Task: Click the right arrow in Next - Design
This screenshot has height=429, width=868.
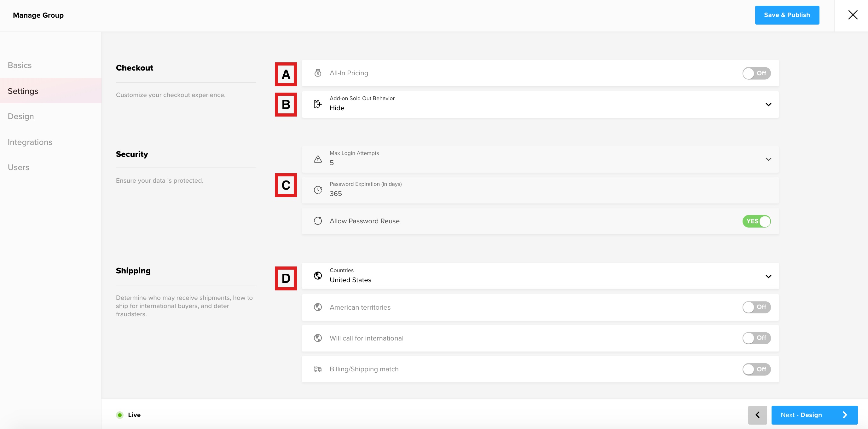Action: pyautogui.click(x=844, y=415)
